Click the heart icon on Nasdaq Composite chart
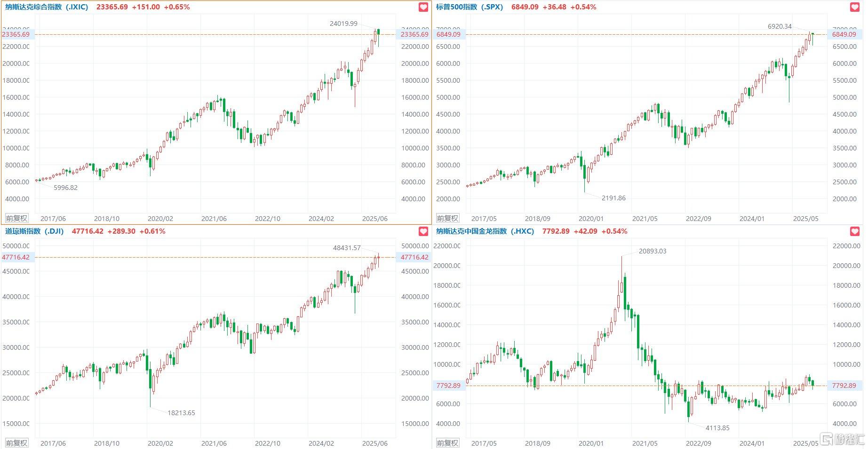Viewport: 868px width, 449px height. (423, 8)
